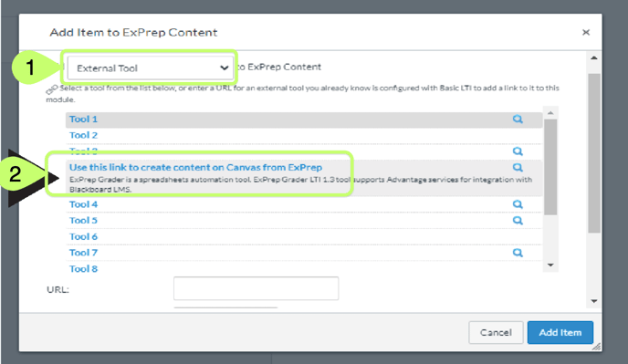Open the External Tool type dropdown

[x=151, y=68]
